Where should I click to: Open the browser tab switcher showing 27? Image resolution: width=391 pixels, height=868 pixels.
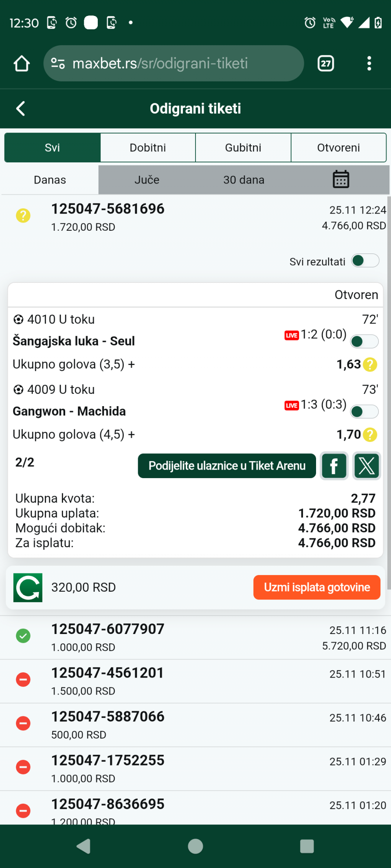coord(325,63)
